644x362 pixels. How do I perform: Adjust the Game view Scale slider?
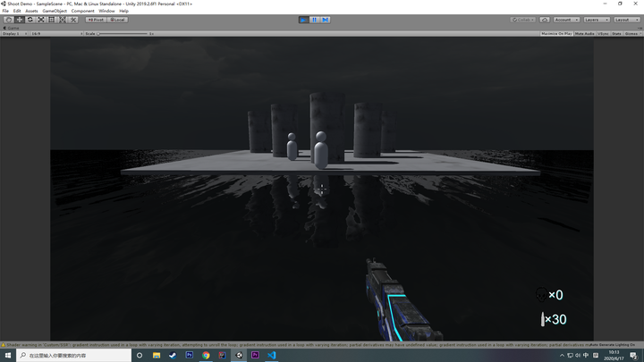(123, 34)
